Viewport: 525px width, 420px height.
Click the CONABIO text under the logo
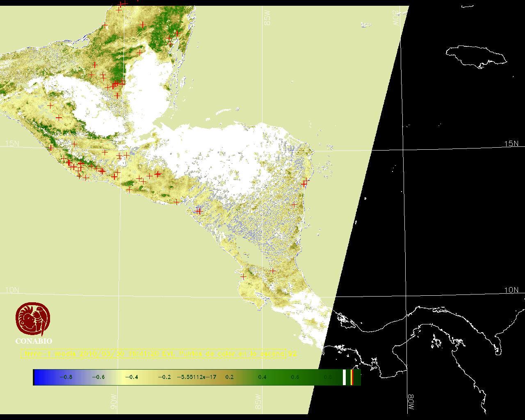pyautogui.click(x=34, y=341)
